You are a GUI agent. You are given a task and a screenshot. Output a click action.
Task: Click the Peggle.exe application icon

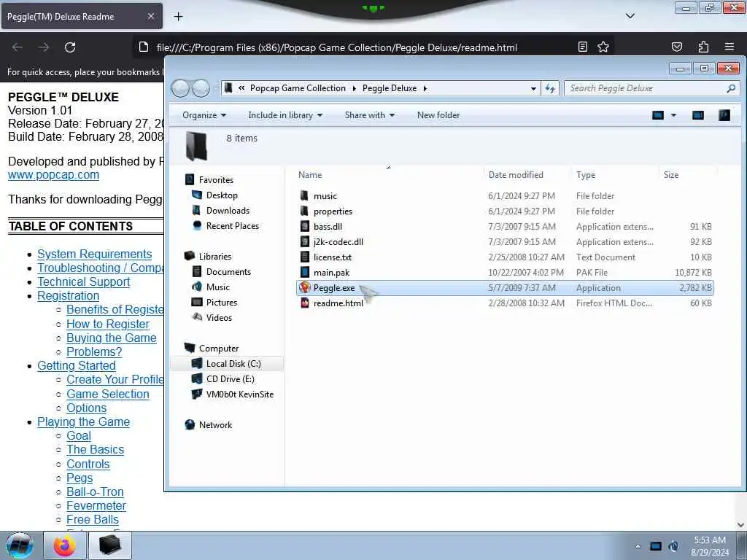tap(305, 287)
